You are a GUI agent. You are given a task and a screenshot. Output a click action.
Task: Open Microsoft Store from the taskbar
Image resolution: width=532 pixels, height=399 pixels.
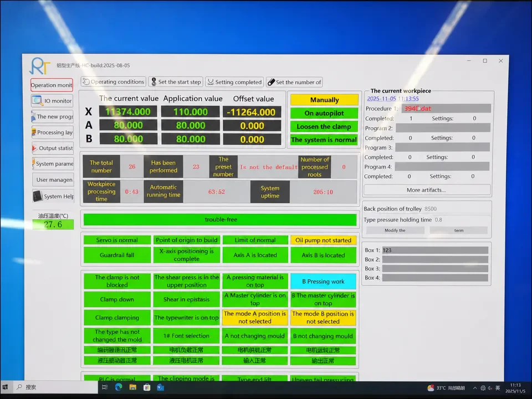point(146,387)
